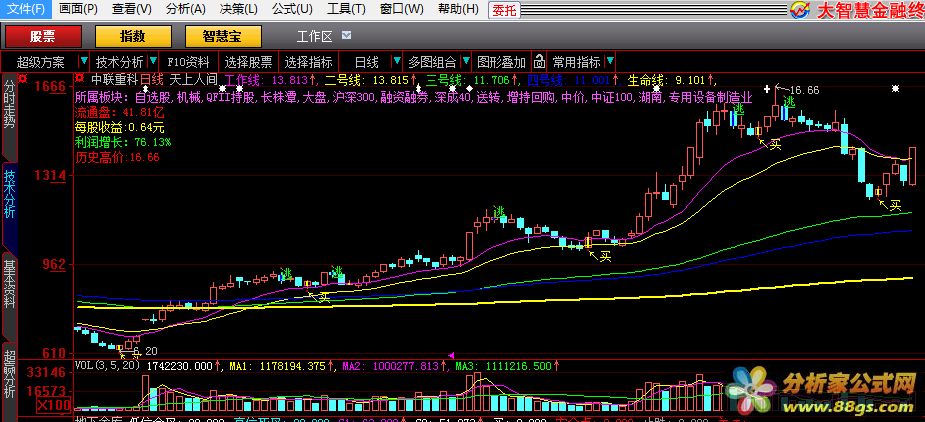This screenshot has height=422, width=925.
Task: Open the 分析(A) menu
Action: pyautogui.click(x=186, y=9)
